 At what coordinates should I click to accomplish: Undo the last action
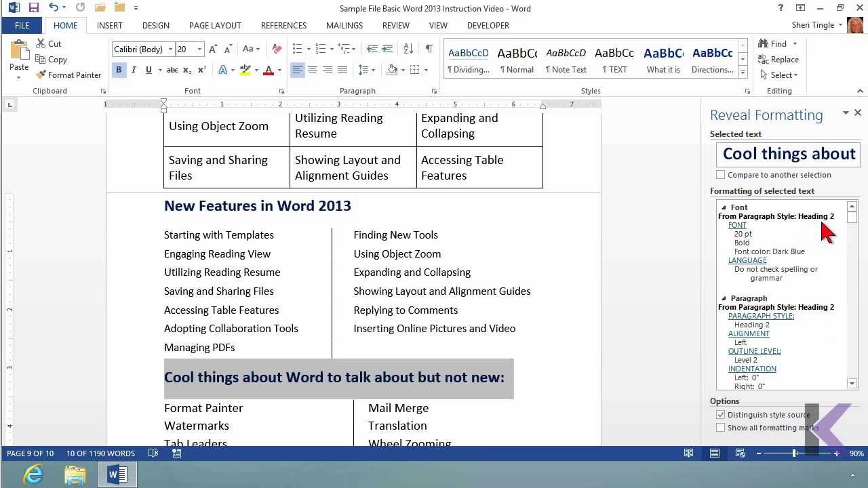(x=53, y=8)
